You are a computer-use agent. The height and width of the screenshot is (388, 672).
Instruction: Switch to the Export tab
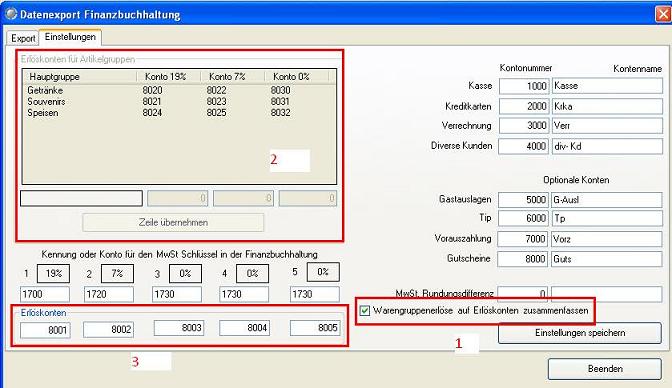(x=23, y=38)
